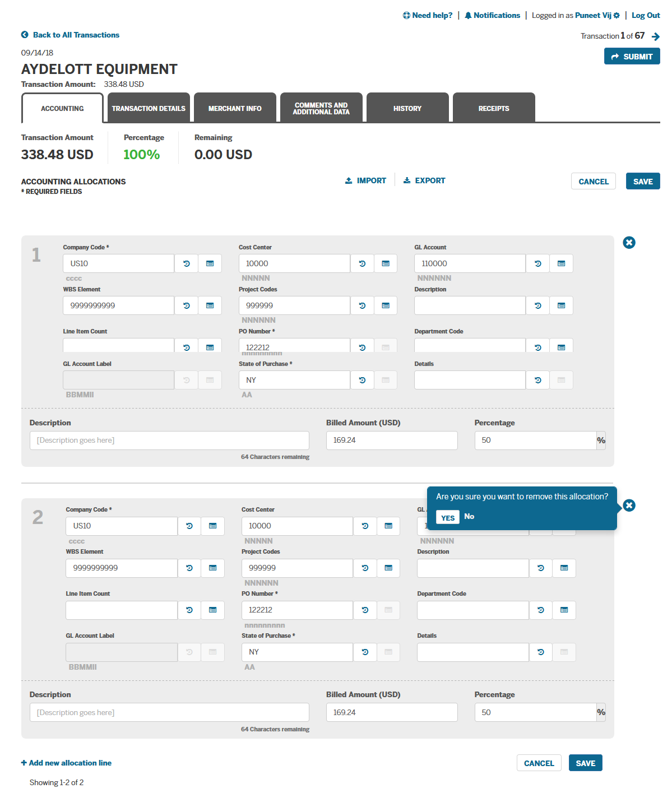Open Project Codes lookup list in allocation 1

coord(386,305)
